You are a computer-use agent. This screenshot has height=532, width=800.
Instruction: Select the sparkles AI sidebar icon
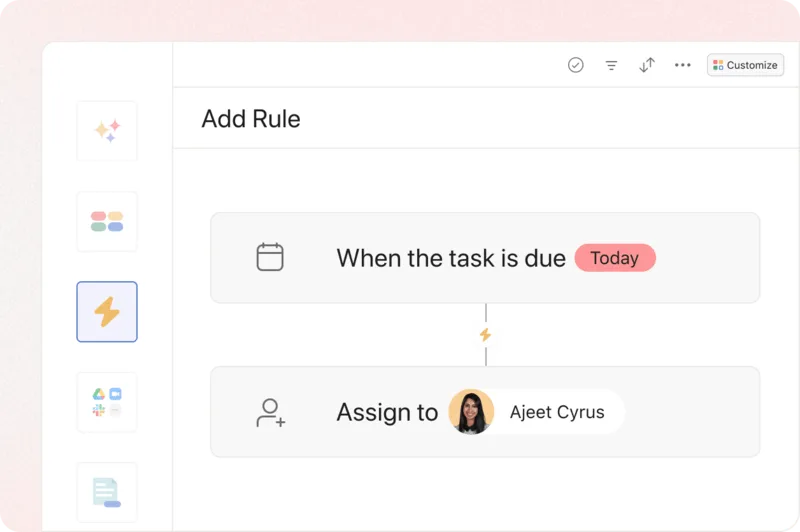pos(107,131)
